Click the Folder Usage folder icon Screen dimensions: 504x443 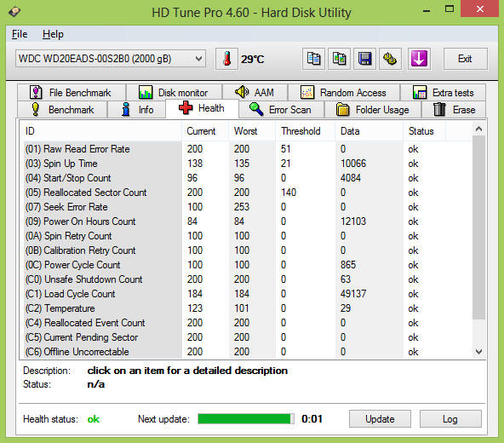click(x=342, y=109)
